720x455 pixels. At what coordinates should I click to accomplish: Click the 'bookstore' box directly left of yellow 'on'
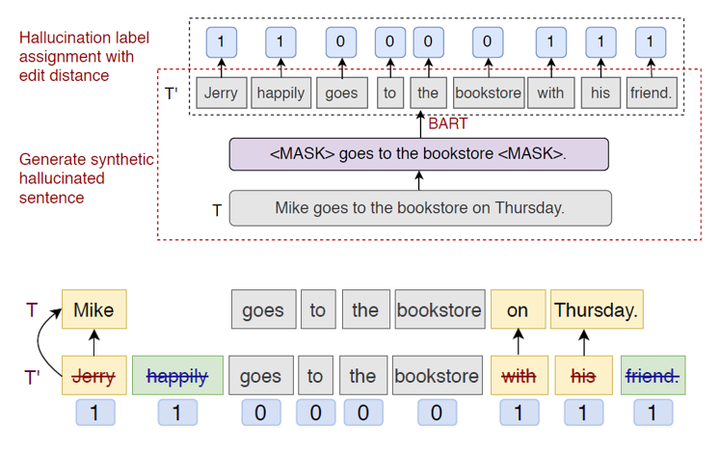440,309
